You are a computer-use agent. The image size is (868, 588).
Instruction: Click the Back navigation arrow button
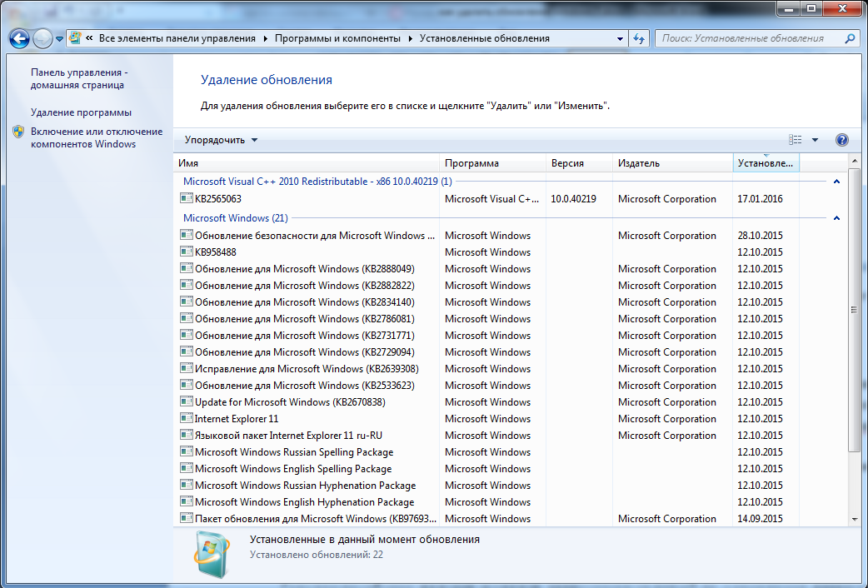20,38
